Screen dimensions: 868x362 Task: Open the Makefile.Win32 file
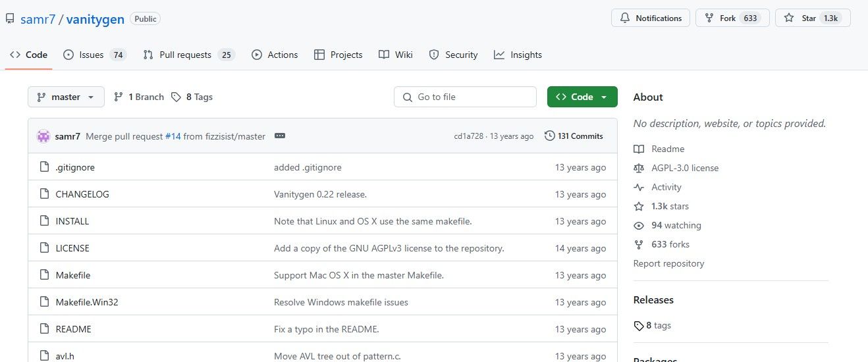click(87, 302)
